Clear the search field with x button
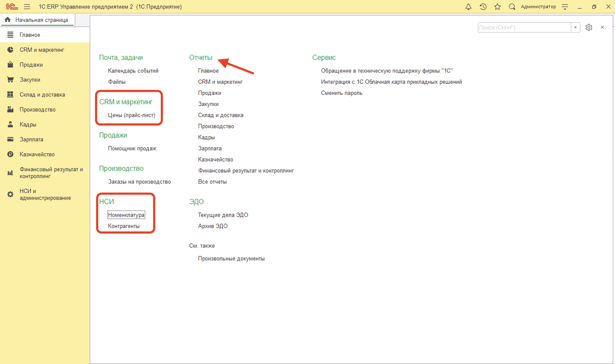The height and width of the screenshot is (364, 615). 575,28
